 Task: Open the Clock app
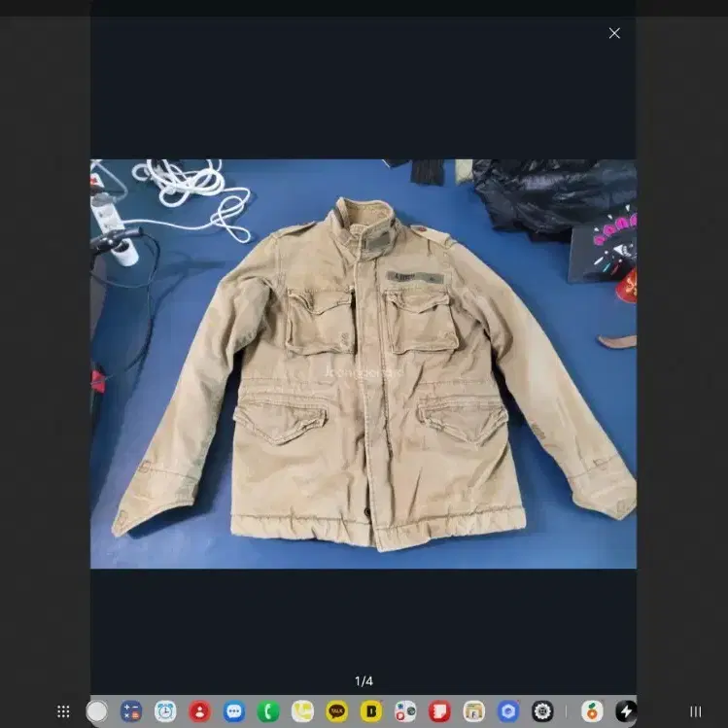pos(165,711)
